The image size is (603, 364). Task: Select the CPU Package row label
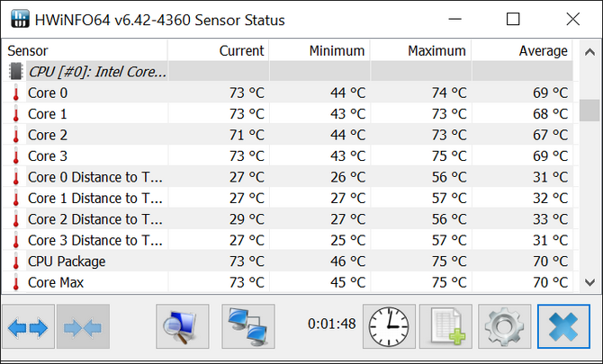tap(67, 262)
